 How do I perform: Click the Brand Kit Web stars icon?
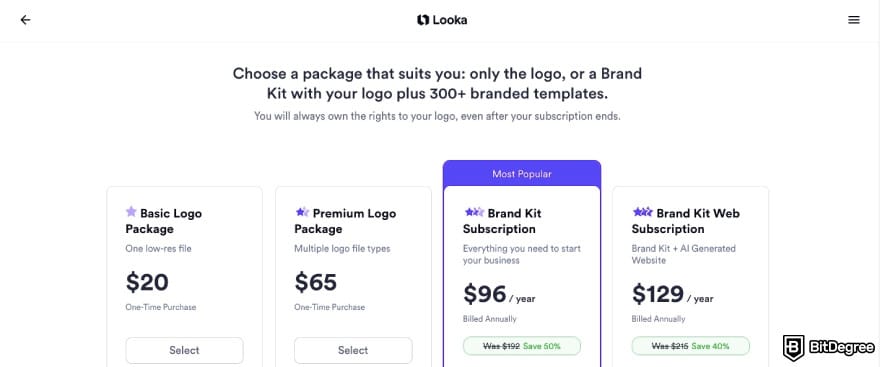(643, 212)
